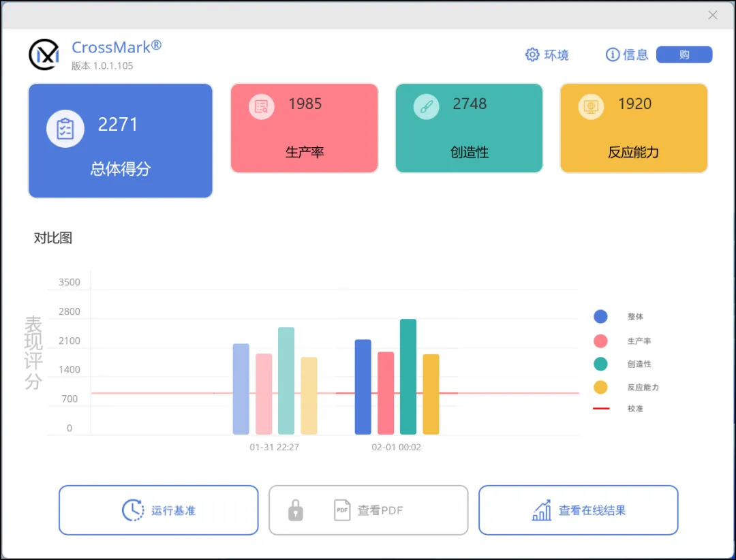
Task: Click the 表现评分 axis label
Action: [x=34, y=352]
